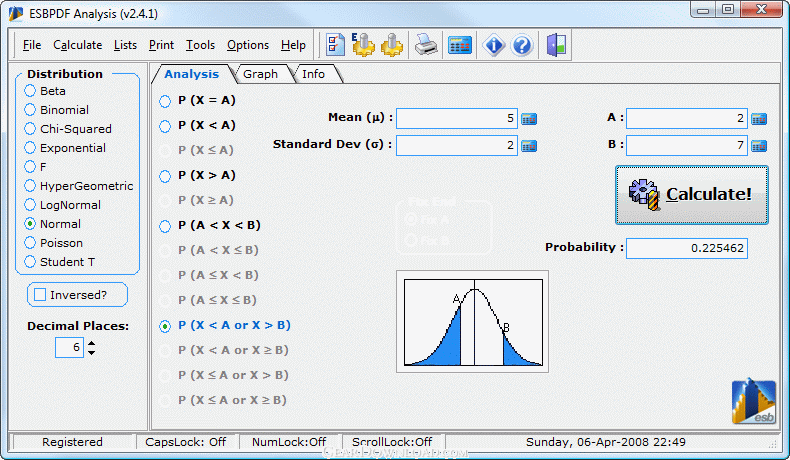Click the printer toolbar icon
This screenshot has height=460, width=790.
pos(426,45)
